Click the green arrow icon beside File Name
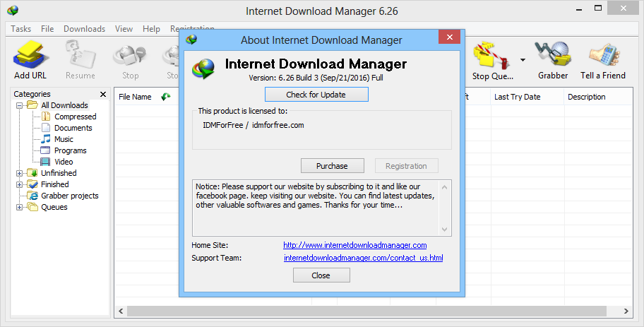The height and width of the screenshot is (327, 644). [x=165, y=97]
